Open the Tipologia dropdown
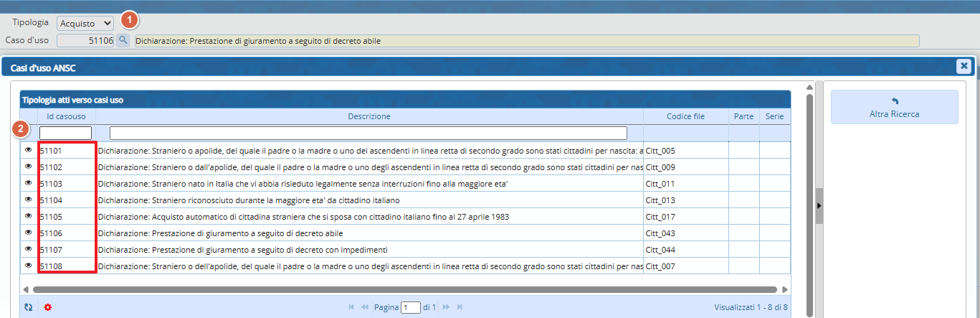This screenshot has width=980, height=318. (85, 24)
